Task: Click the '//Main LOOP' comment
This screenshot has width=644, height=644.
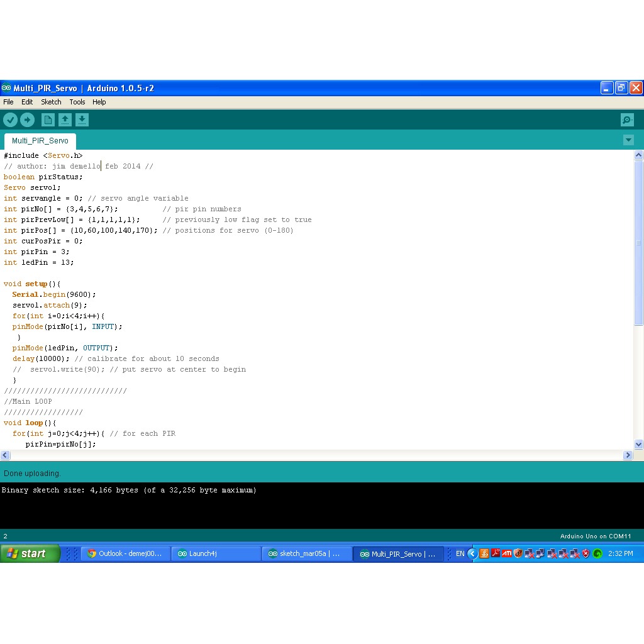Action: click(28, 401)
